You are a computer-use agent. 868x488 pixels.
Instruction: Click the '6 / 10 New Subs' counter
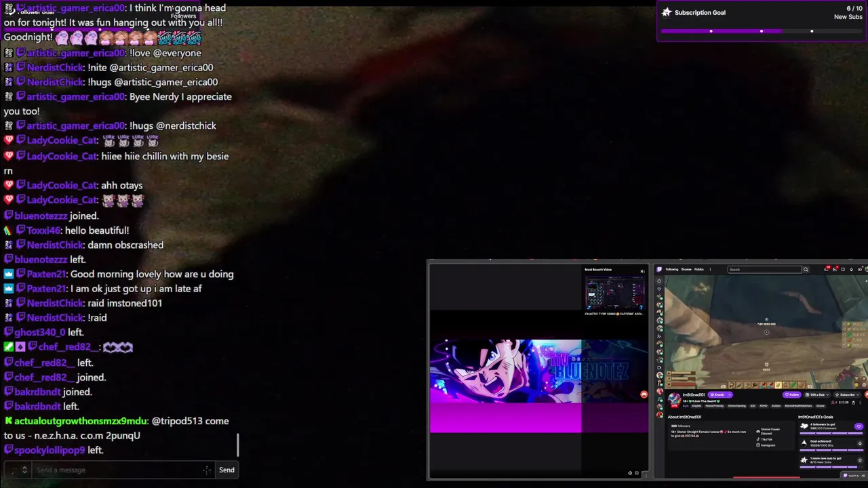pyautogui.click(x=848, y=12)
